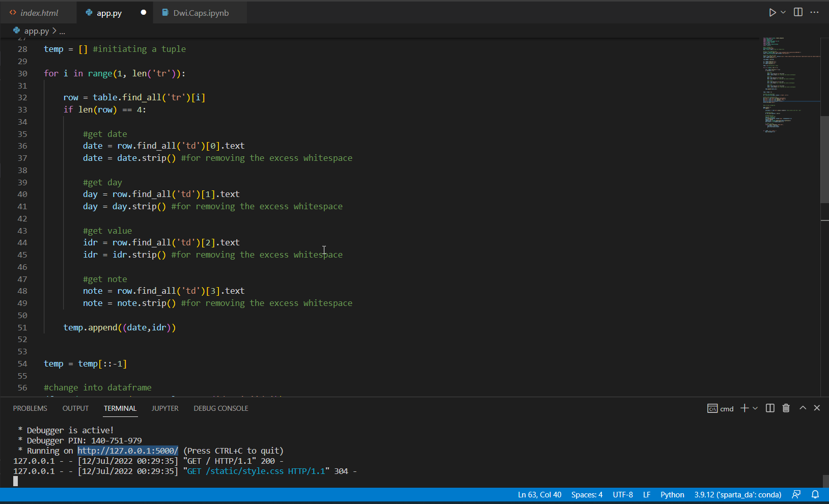The height and width of the screenshot is (504, 829).
Task: Switch to the JUPYTER panel tab
Action: click(x=164, y=408)
